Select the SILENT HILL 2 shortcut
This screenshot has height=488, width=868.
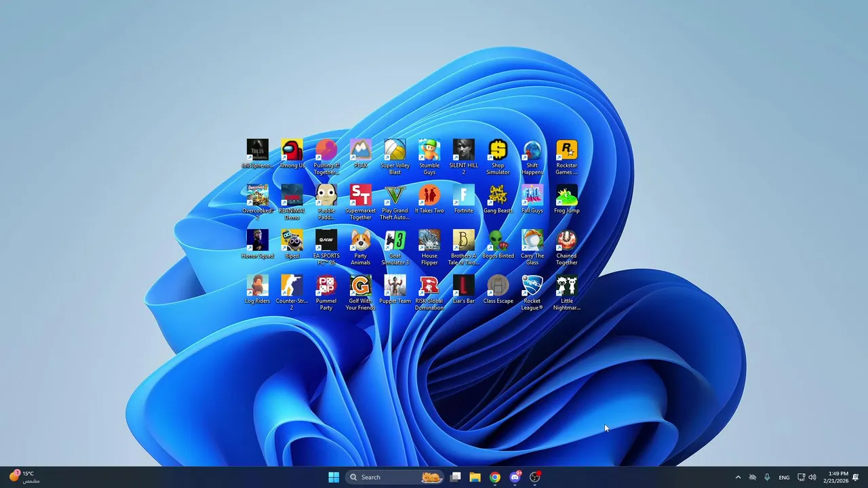coord(464,157)
